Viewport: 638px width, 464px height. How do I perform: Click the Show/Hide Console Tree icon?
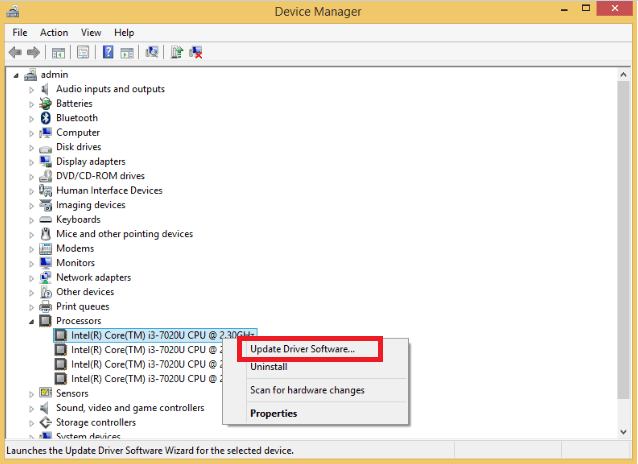click(58, 53)
